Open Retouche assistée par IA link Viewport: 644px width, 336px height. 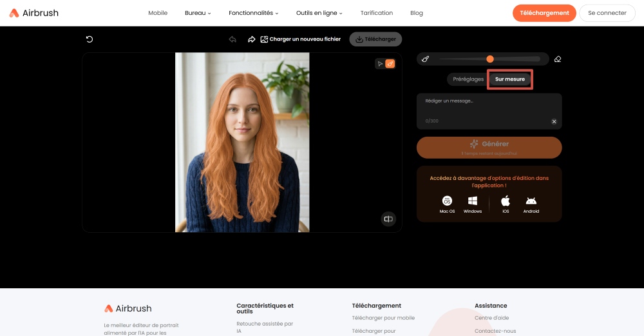265,328
